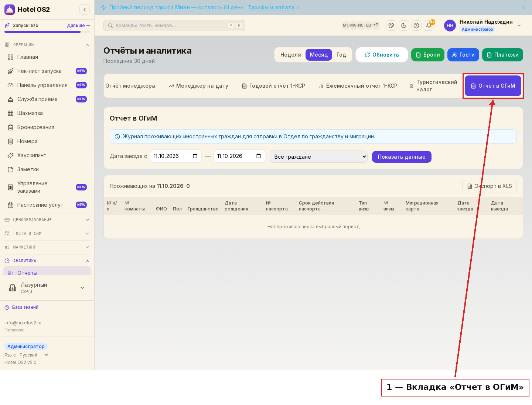Open the help question mark icon
The width and height of the screenshot is (532, 405).
(416, 26)
